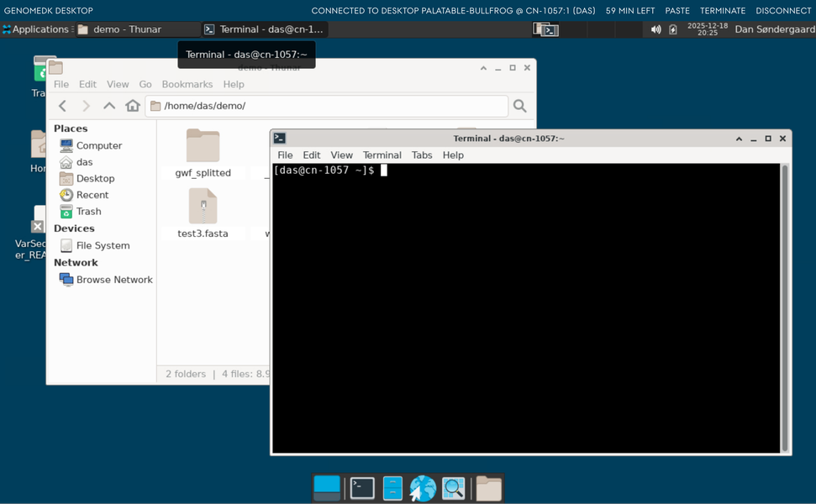Launch terminal from the bottom dock
Screen dimensions: 816x504
pyautogui.click(x=362, y=488)
